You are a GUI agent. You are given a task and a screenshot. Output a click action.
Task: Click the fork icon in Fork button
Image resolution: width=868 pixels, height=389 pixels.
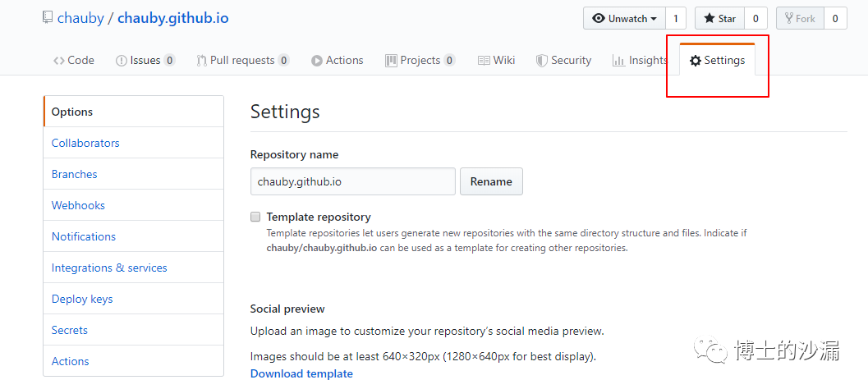789,18
